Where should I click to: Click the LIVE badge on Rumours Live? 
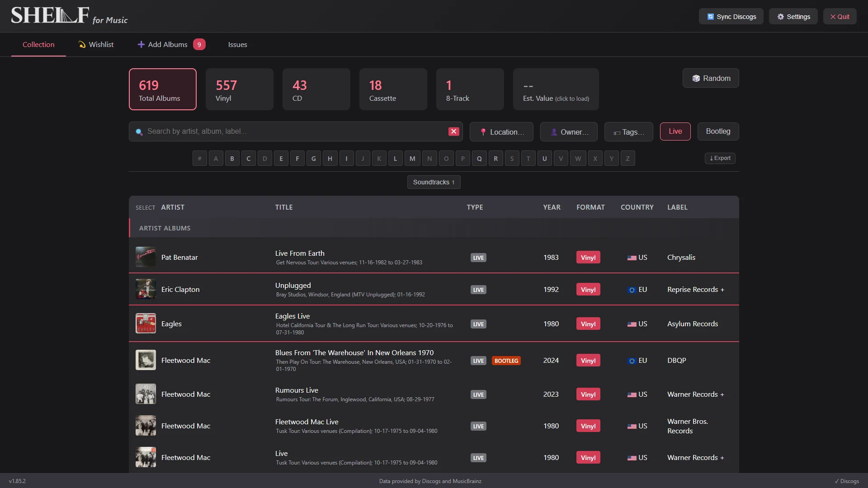478,394
